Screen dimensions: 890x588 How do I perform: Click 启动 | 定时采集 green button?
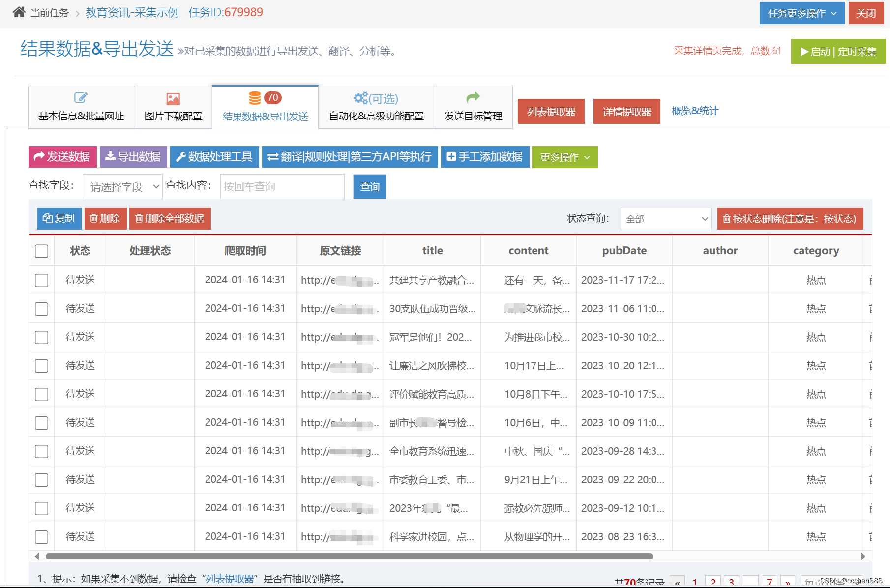[x=838, y=51]
